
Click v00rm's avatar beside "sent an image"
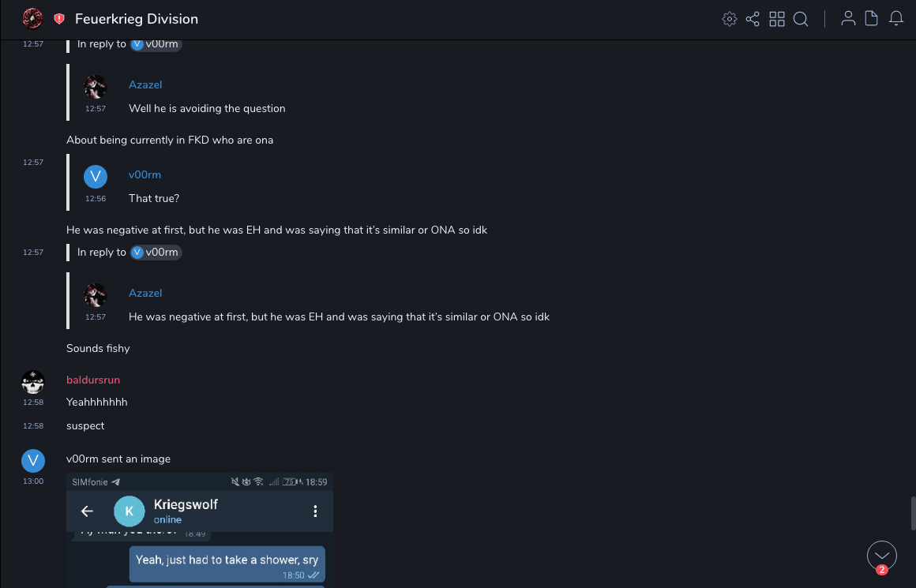(x=32, y=461)
